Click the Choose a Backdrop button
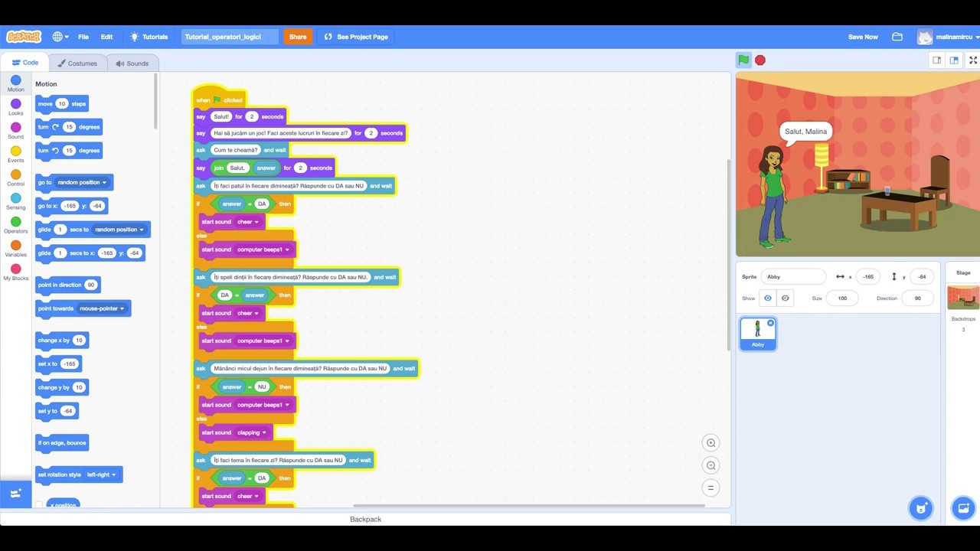This screenshot has height=551, width=980. 963,508
